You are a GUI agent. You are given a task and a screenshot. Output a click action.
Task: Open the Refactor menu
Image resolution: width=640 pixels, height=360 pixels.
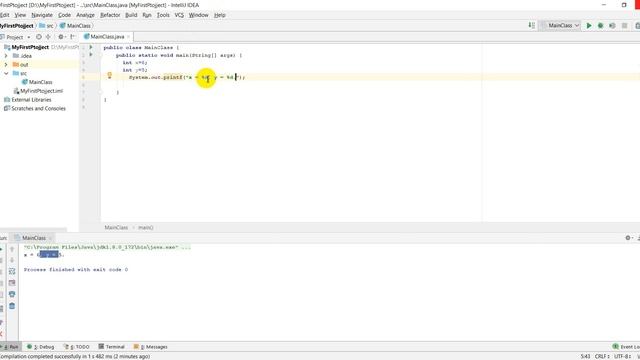coord(110,15)
